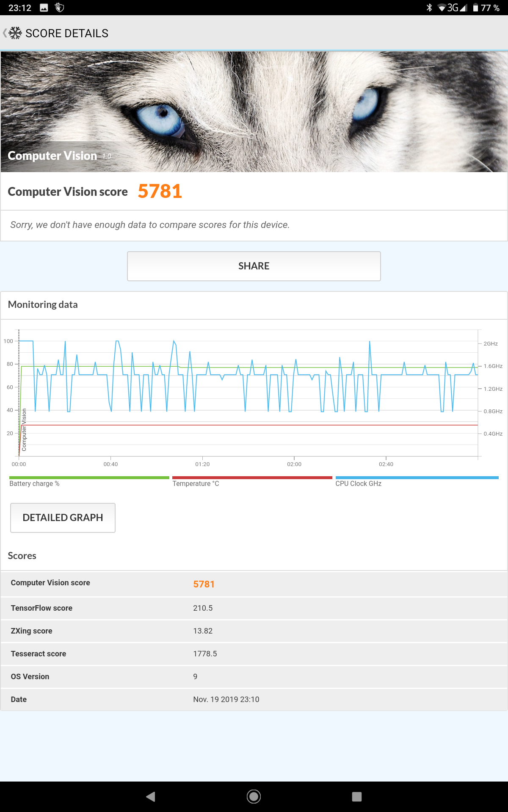Tap the Wi-Fi signal icon

[x=442, y=8]
